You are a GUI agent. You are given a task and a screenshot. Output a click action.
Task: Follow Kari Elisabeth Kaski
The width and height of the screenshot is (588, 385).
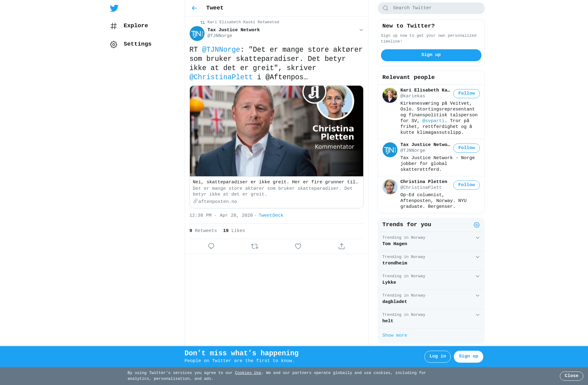466,94
